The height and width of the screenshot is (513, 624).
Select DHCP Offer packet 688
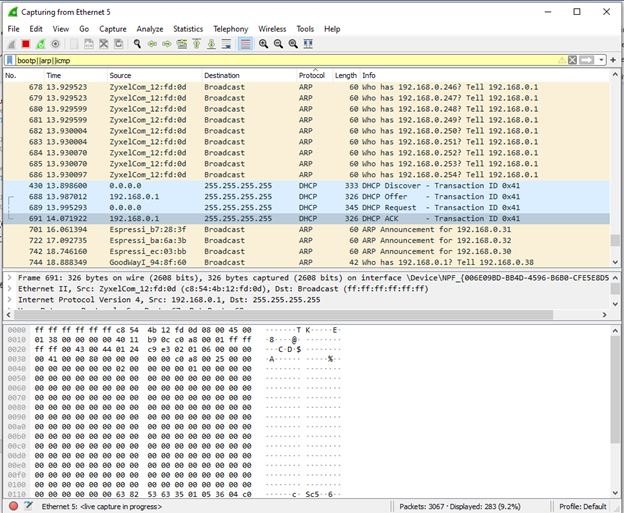(306, 197)
